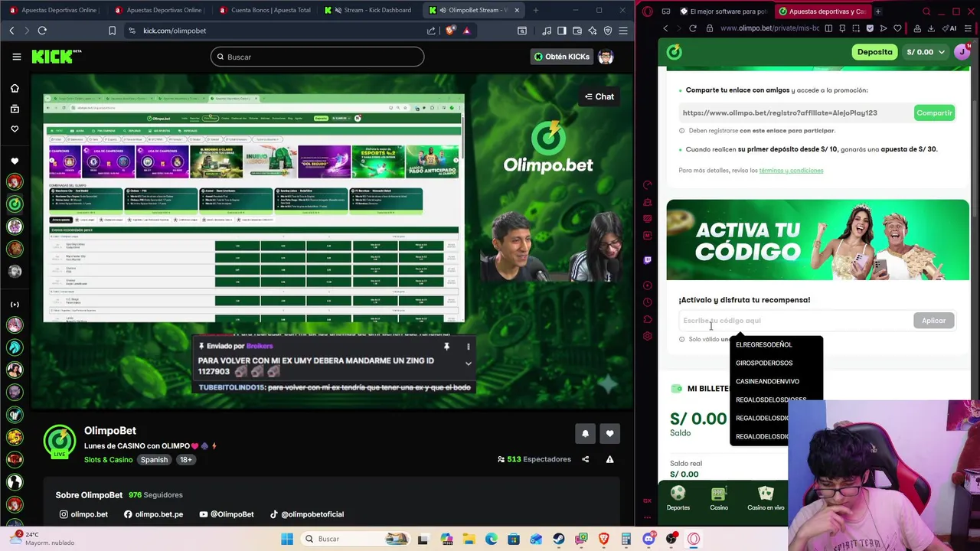Click the Obtén KICKs button

tap(561, 57)
